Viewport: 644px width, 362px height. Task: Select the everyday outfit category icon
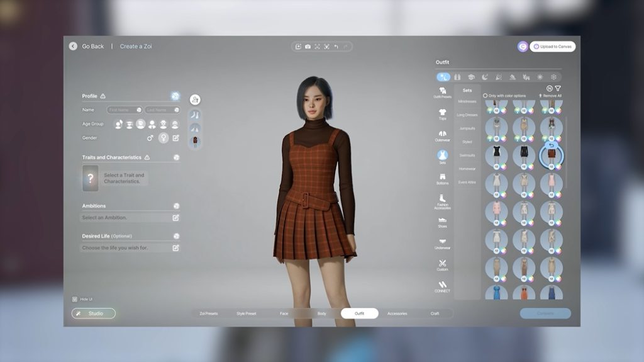[443, 77]
